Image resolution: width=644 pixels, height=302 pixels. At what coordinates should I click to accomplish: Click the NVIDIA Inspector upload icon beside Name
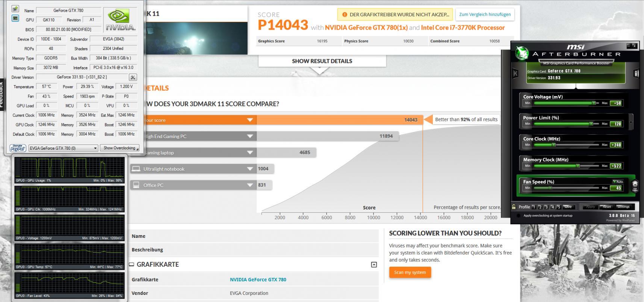click(15, 9)
